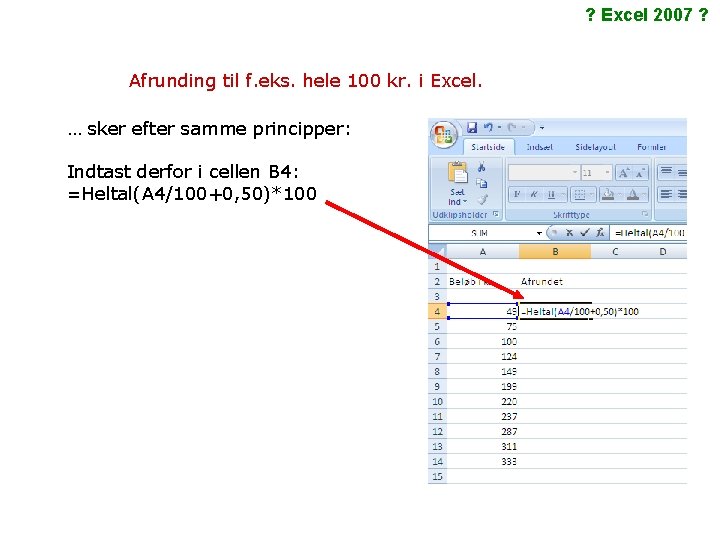
Task: Toggle Italic with the K button
Action: 534,195
